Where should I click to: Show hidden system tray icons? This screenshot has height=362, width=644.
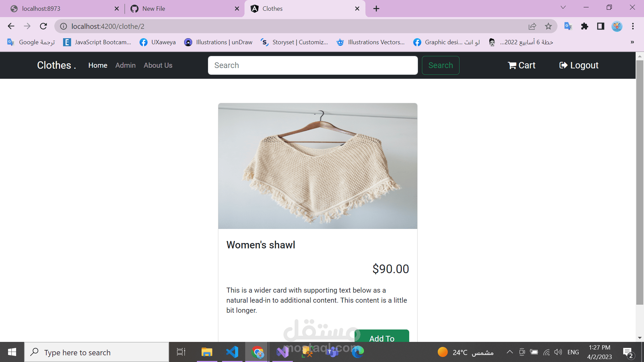click(x=509, y=352)
